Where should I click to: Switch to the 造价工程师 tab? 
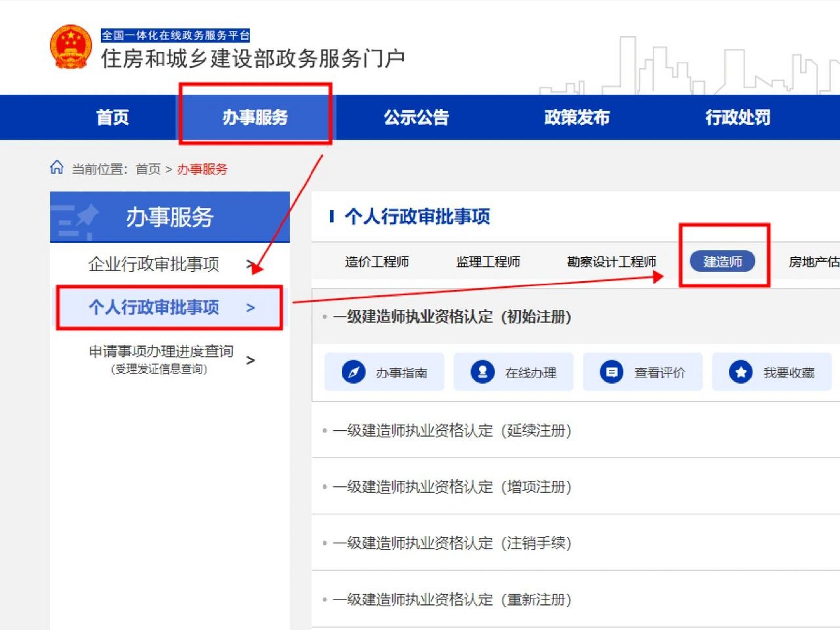377,262
